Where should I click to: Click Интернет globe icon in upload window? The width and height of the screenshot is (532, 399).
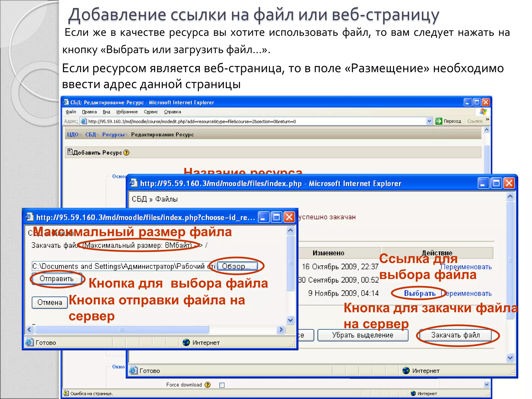pos(186,342)
